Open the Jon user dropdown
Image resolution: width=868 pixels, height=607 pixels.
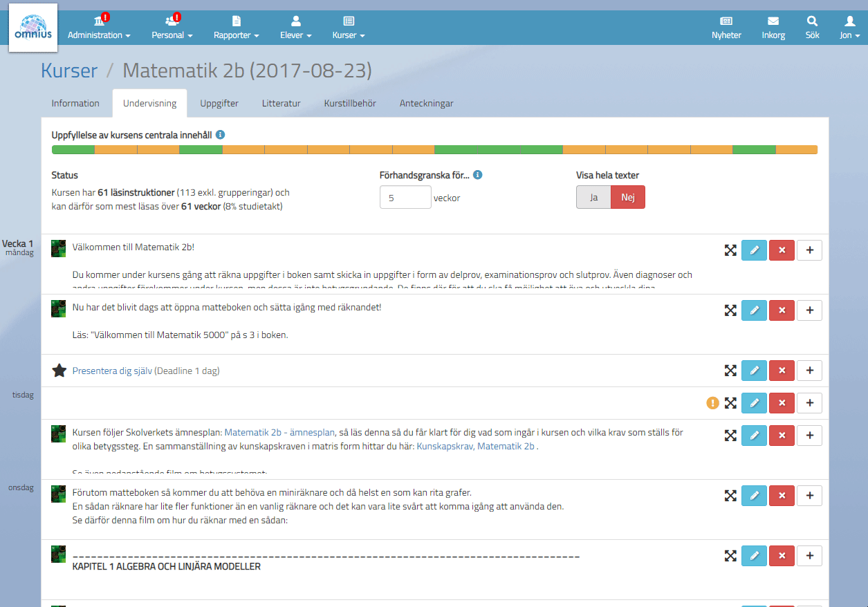pos(849,35)
